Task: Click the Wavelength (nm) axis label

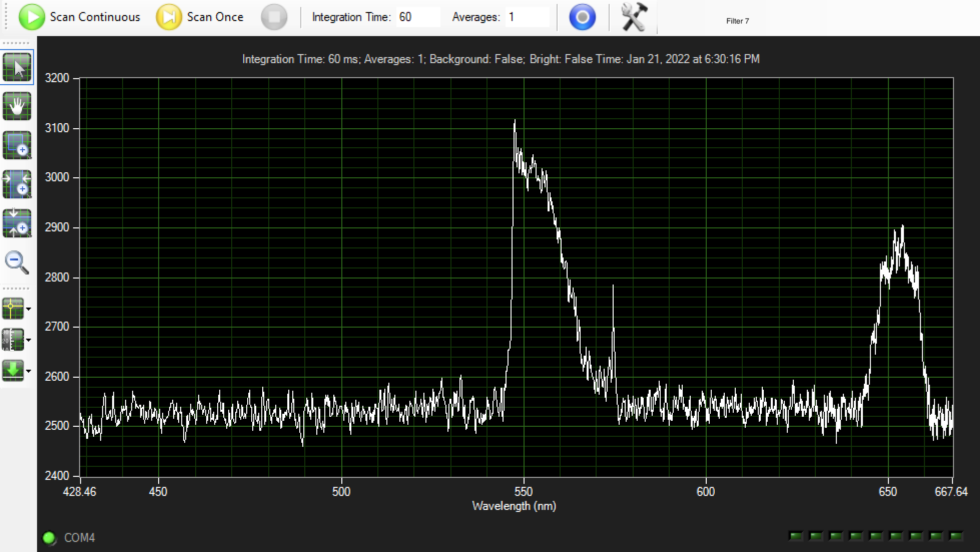Action: pyautogui.click(x=514, y=506)
